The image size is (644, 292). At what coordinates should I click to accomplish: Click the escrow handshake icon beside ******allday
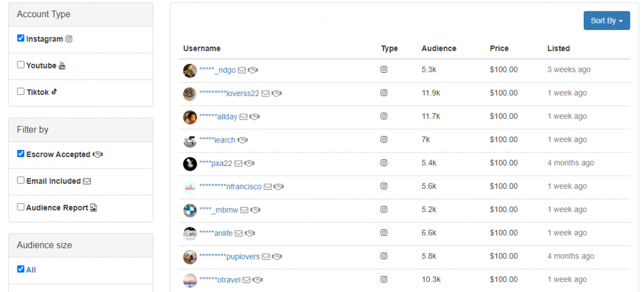point(255,116)
